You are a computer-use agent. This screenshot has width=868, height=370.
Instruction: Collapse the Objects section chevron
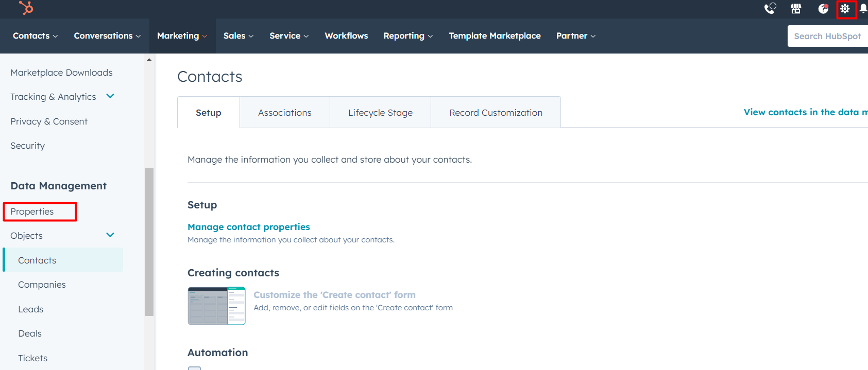110,235
